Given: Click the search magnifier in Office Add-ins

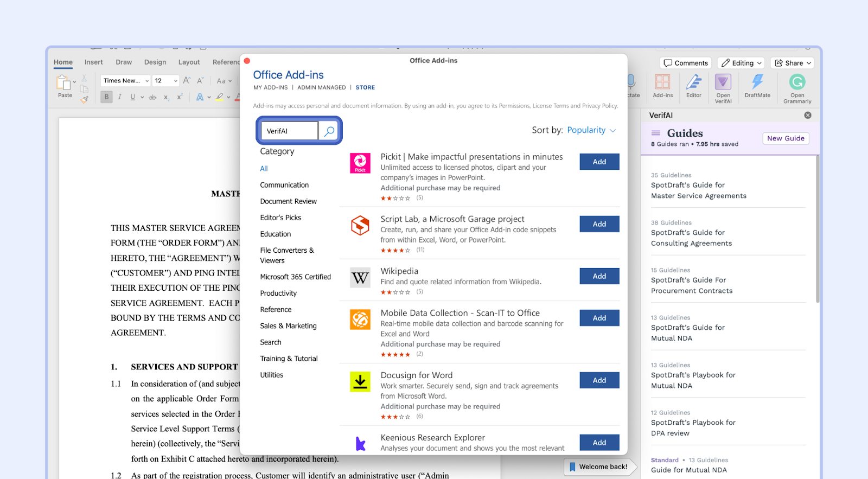Looking at the screenshot, I should click(329, 131).
